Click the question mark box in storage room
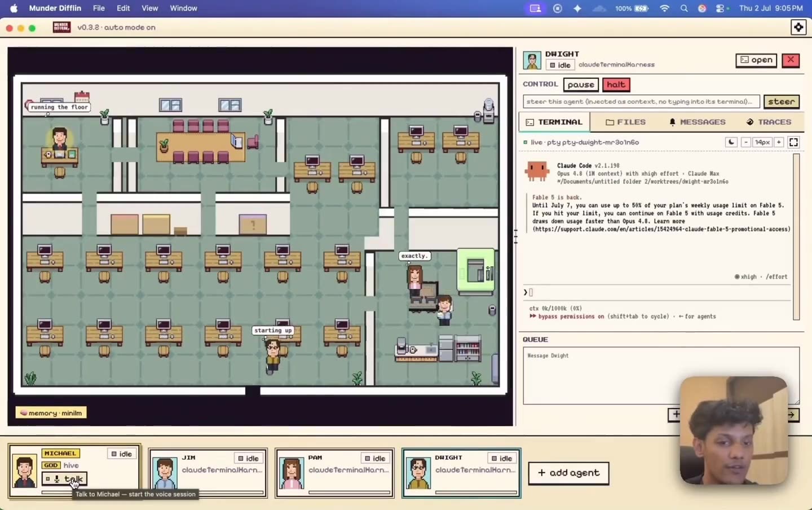The image size is (812, 510). [x=253, y=225]
